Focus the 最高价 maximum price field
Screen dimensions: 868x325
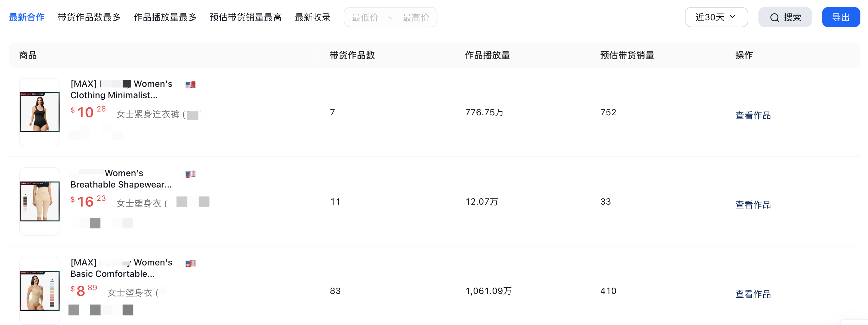coord(416,17)
